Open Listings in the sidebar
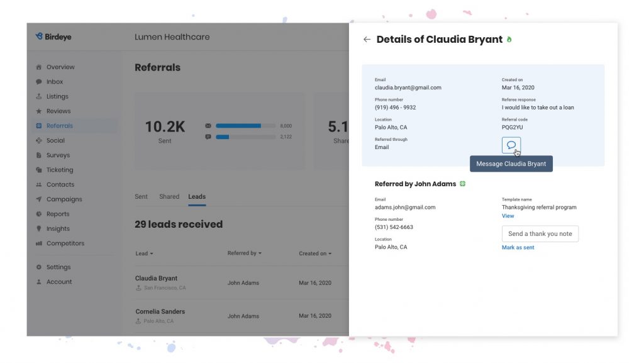The width and height of the screenshot is (644, 363). [57, 96]
